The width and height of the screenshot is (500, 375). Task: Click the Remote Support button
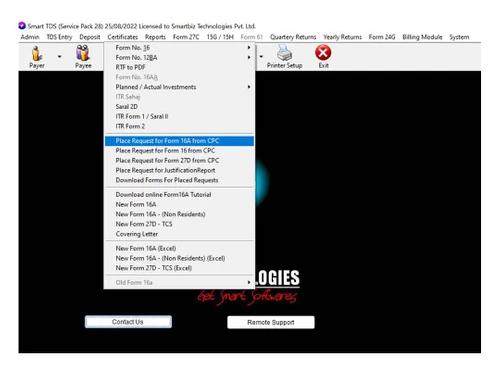coord(271,322)
